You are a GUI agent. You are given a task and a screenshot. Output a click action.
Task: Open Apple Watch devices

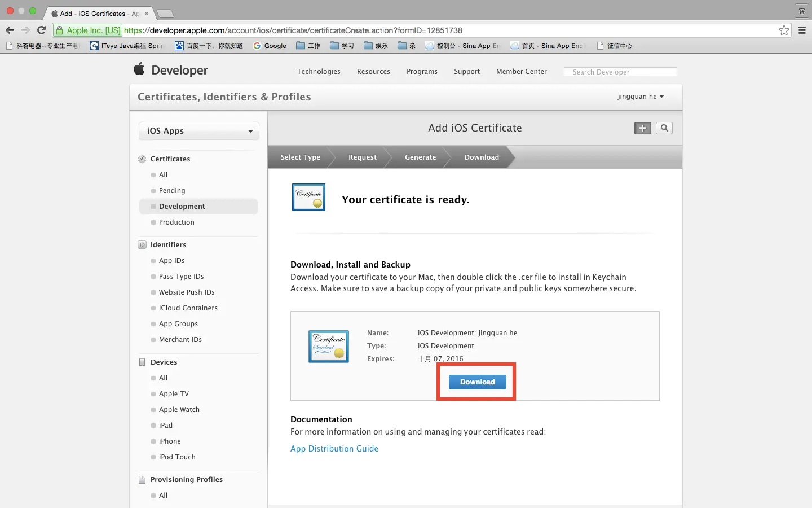point(179,410)
